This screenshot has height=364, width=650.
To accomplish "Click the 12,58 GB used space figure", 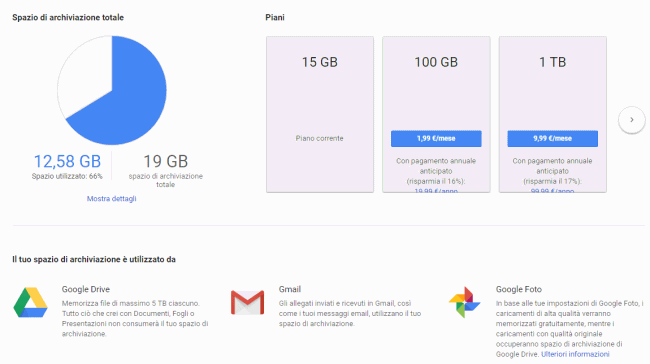I will [67, 161].
